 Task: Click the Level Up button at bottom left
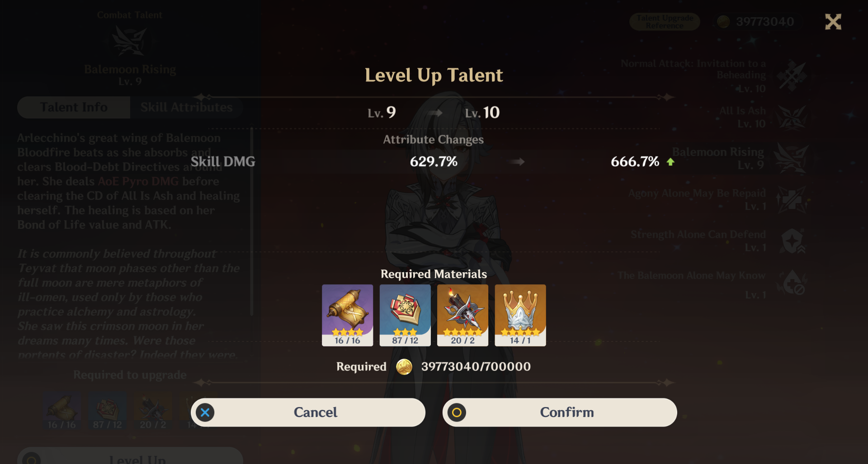(x=130, y=456)
